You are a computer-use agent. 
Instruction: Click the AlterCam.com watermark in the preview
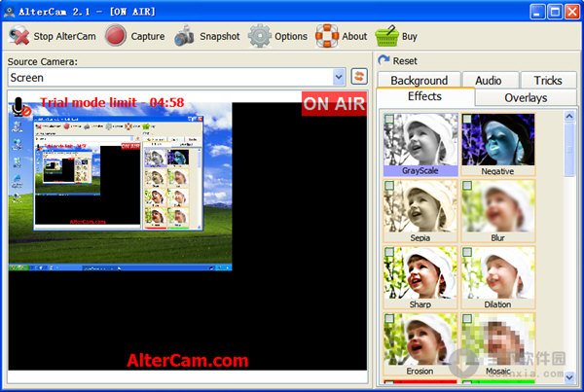coord(187,360)
